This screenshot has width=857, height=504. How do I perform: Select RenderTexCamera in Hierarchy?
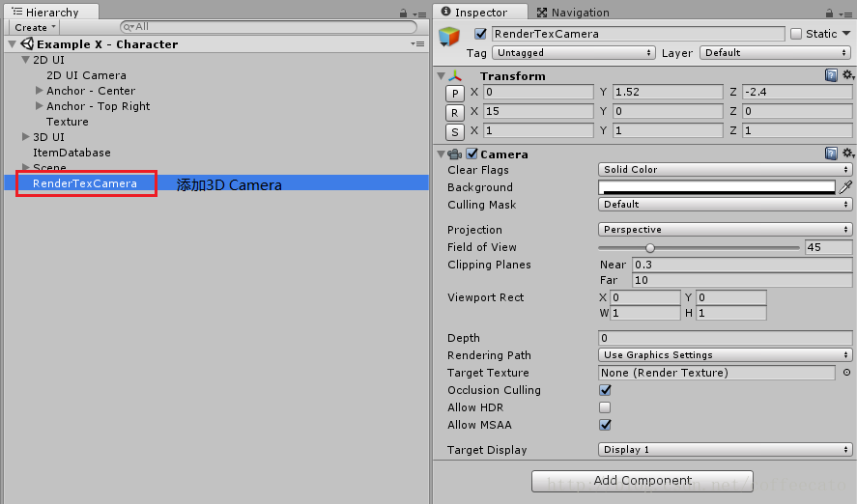pyautogui.click(x=85, y=182)
